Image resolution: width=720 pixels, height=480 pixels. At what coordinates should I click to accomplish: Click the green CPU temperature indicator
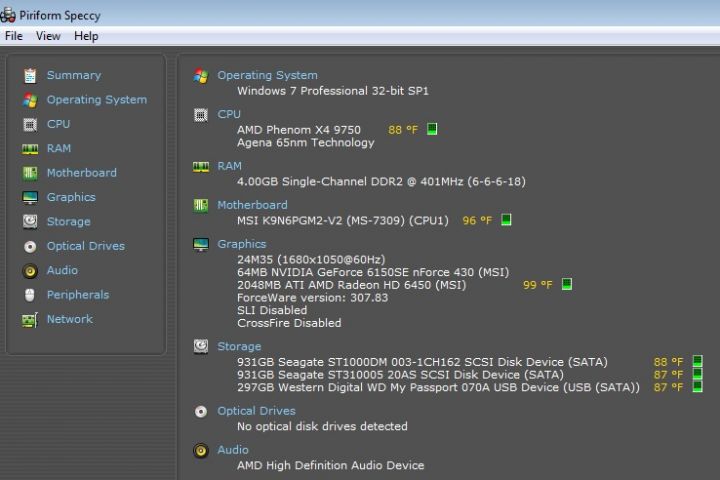(432, 129)
